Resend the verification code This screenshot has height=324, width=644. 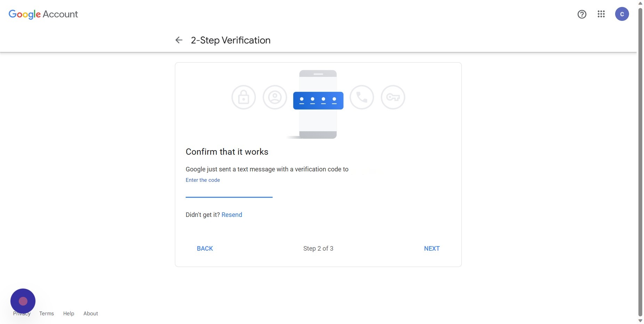[x=232, y=215]
